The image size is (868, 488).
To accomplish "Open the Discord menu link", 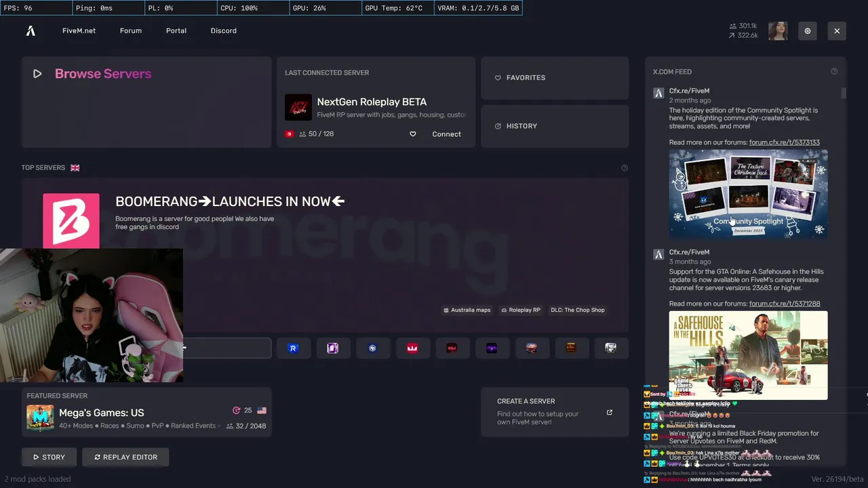I will [223, 30].
